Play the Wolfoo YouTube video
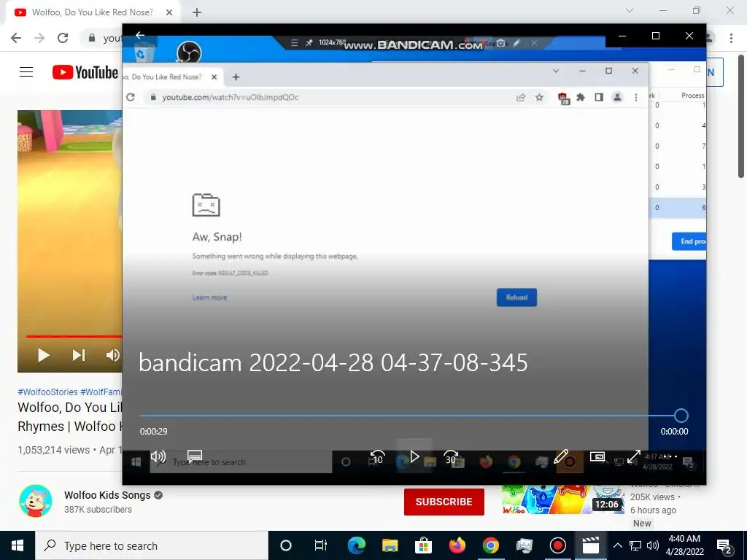The width and height of the screenshot is (747, 560). [x=43, y=355]
